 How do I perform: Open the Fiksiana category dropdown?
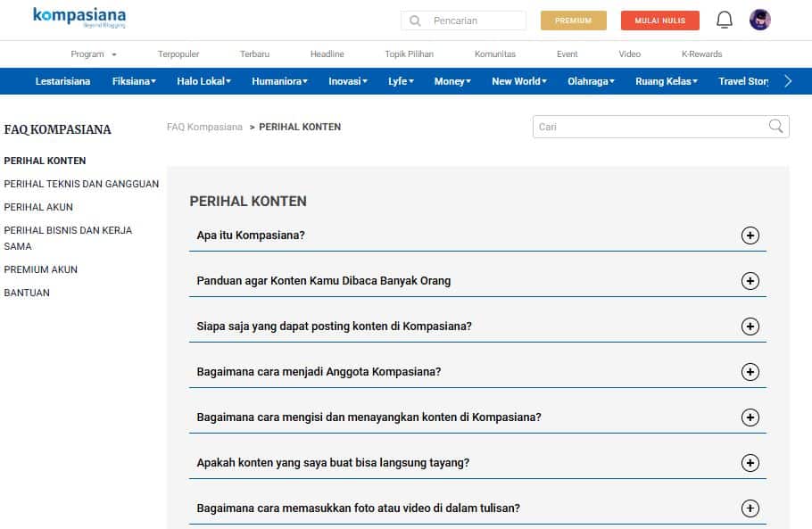coord(133,80)
